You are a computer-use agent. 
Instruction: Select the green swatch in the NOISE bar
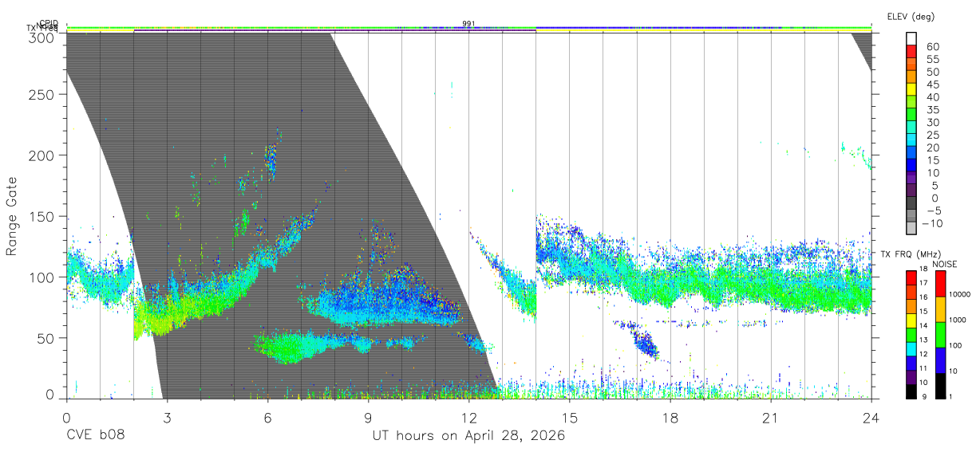(x=942, y=335)
